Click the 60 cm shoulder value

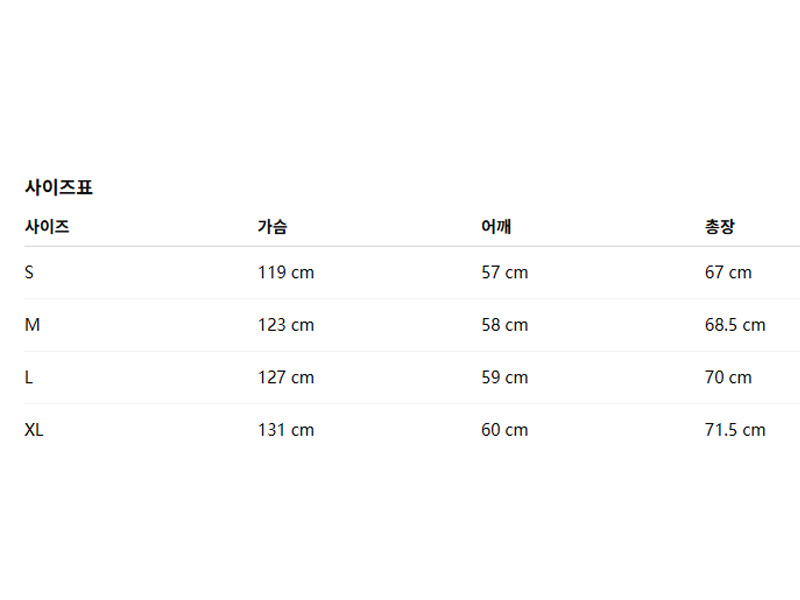[504, 430]
